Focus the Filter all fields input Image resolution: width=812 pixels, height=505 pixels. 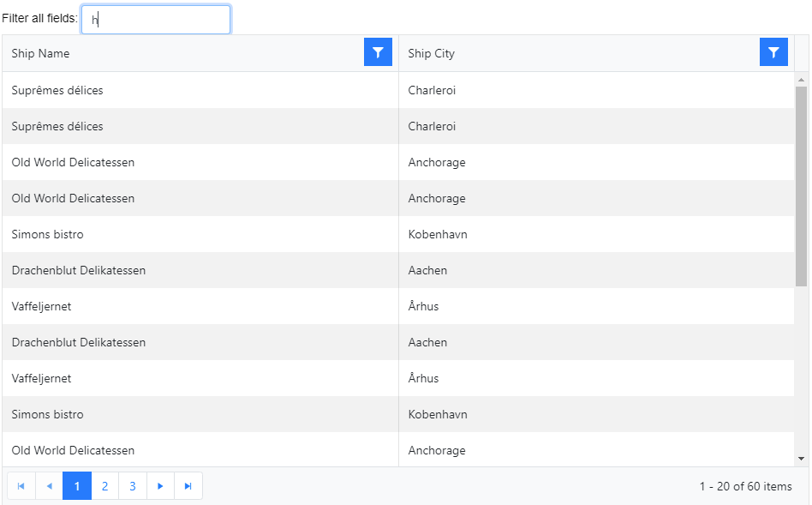pos(156,20)
